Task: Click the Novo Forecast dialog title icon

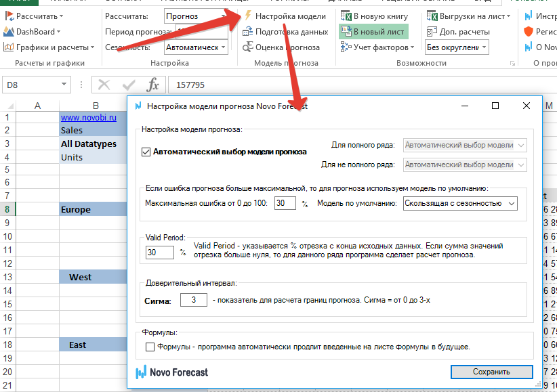Action: 138,106
